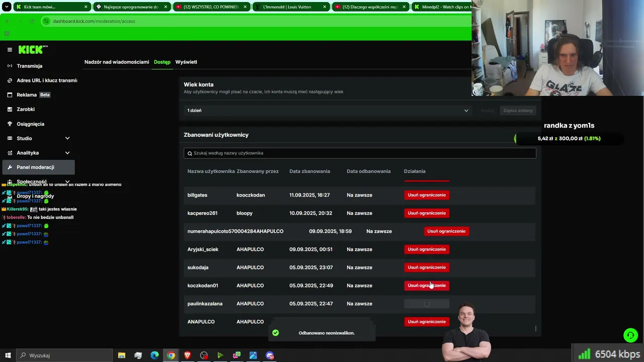The width and height of the screenshot is (644, 362).
Task: Switch to Google Chrome in the taskbar
Action: pos(171,355)
